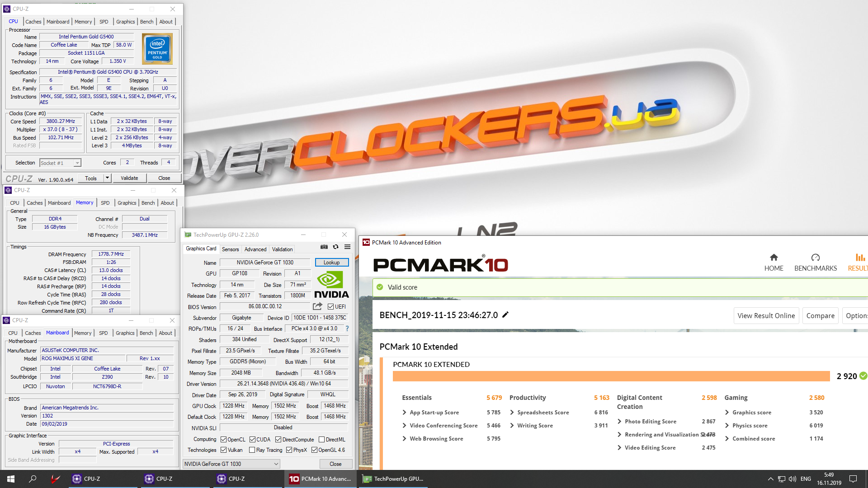The image size is (868, 488).
Task: Click the ENG language indicator
Action: point(806,479)
